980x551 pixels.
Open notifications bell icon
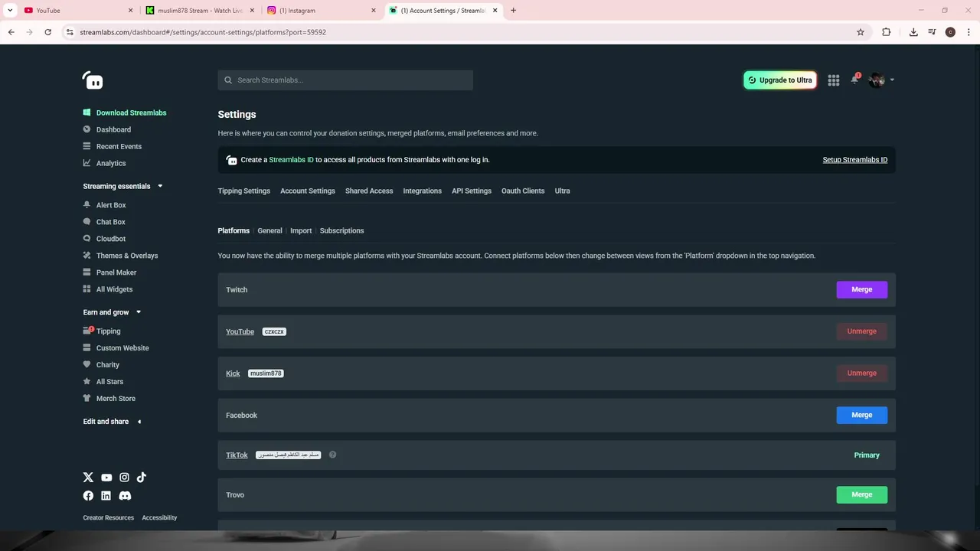click(x=854, y=80)
